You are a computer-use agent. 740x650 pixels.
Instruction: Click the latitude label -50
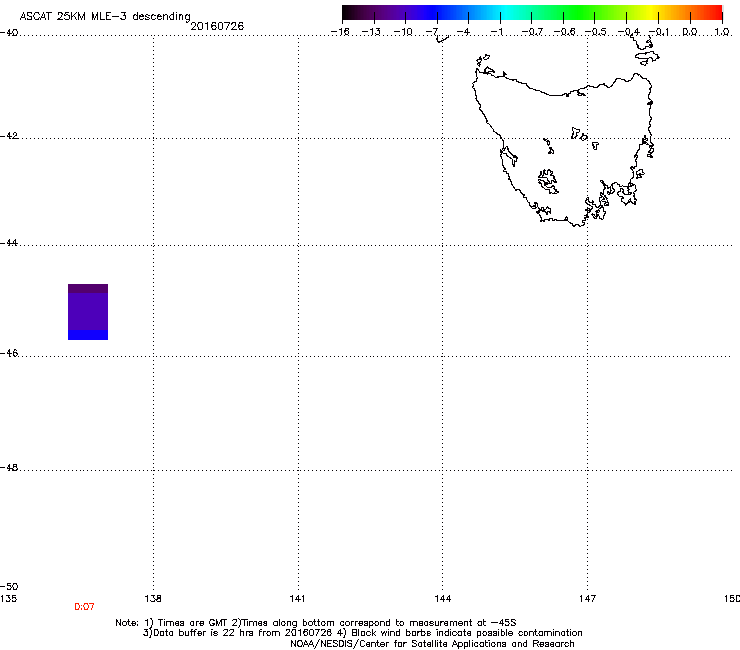coord(9,586)
